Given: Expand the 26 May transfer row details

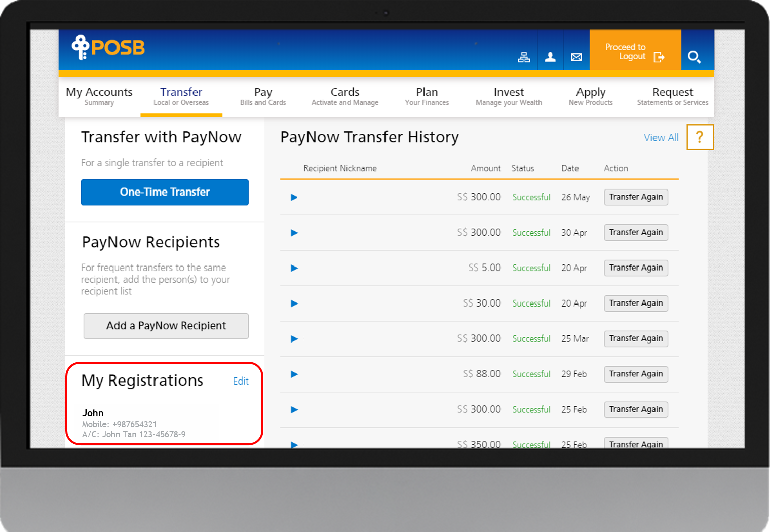Looking at the screenshot, I should pos(294,197).
